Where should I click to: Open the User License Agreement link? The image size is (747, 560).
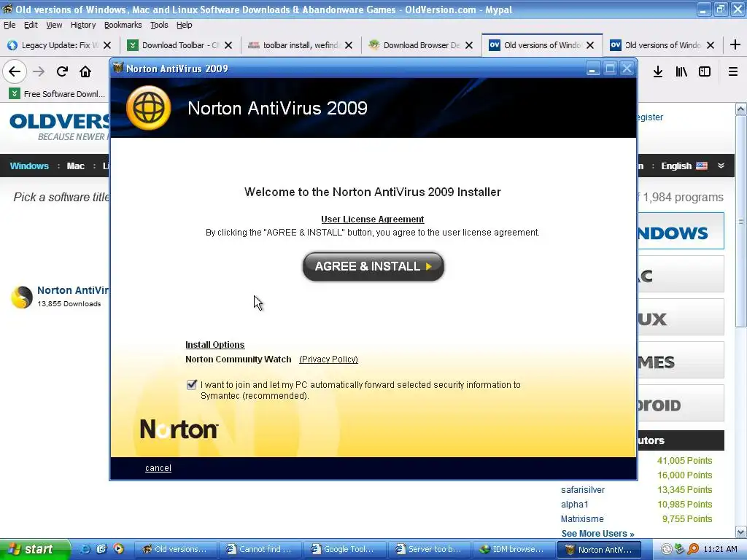coord(373,219)
